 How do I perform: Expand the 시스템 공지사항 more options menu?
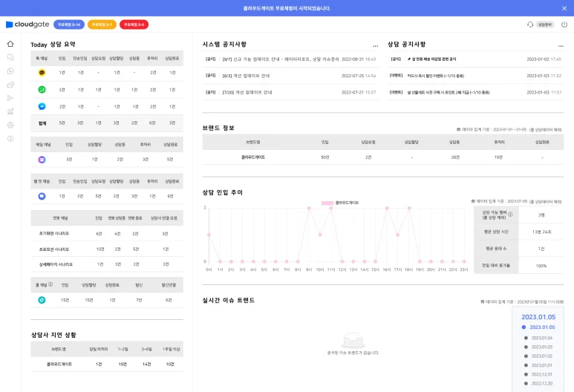tap(375, 45)
